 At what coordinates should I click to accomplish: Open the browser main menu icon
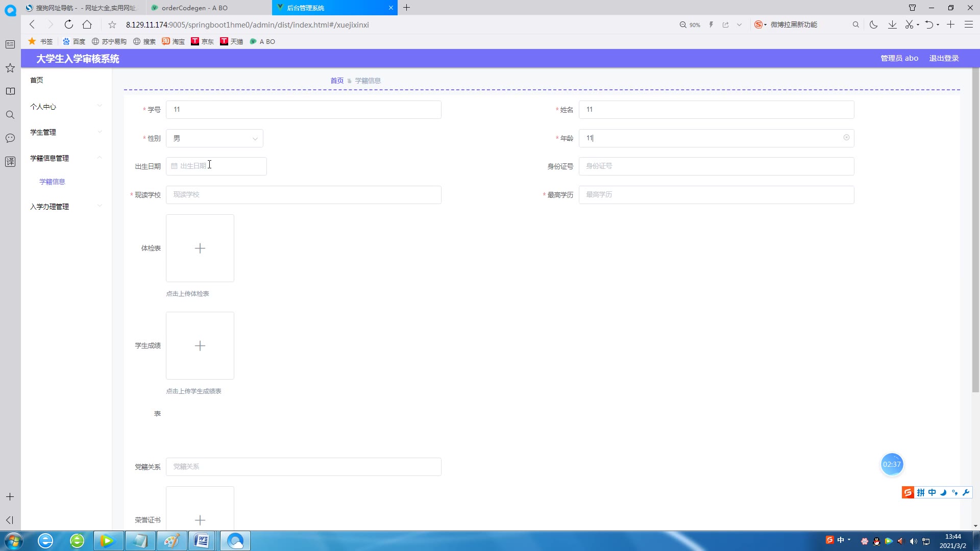pos(968,24)
